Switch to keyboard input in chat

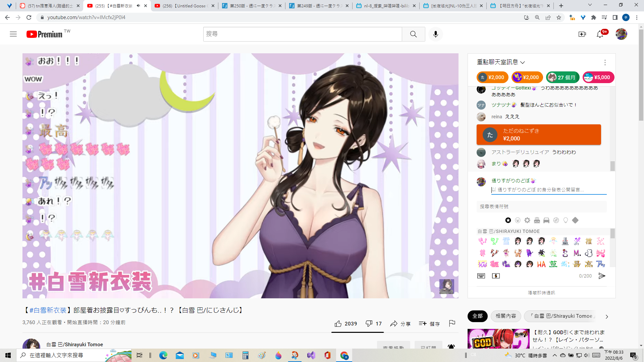point(481,276)
